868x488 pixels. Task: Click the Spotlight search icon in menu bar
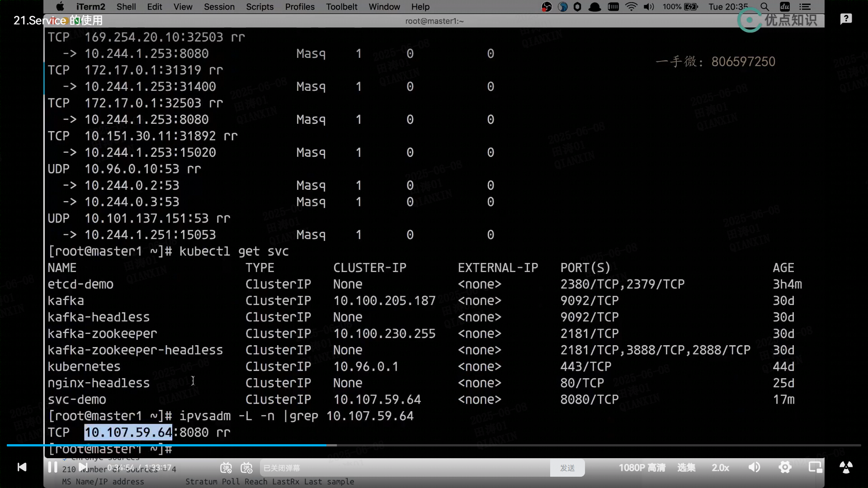[764, 7]
